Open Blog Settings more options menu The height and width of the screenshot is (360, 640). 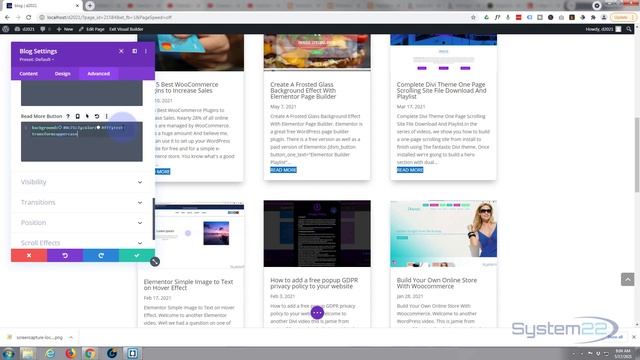tap(146, 51)
